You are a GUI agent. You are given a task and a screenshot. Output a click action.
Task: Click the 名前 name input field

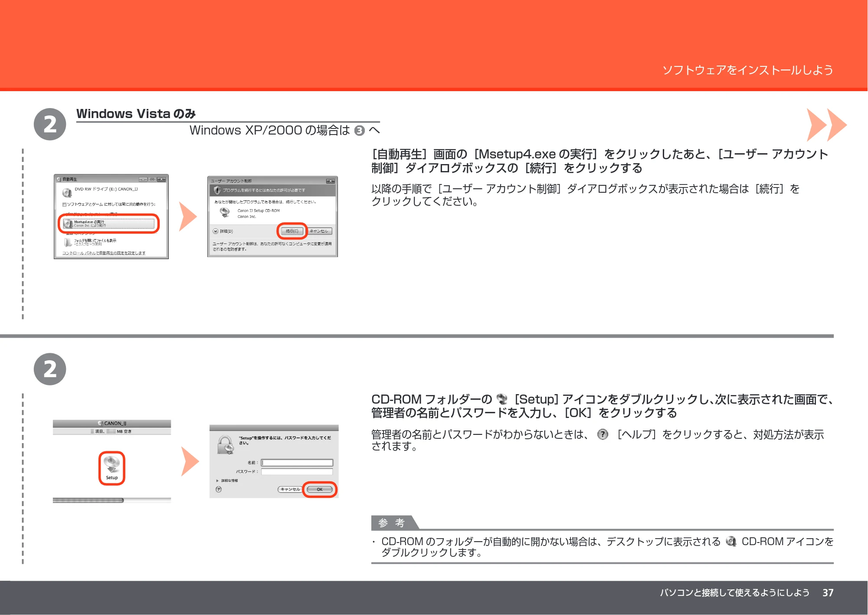pos(297,463)
